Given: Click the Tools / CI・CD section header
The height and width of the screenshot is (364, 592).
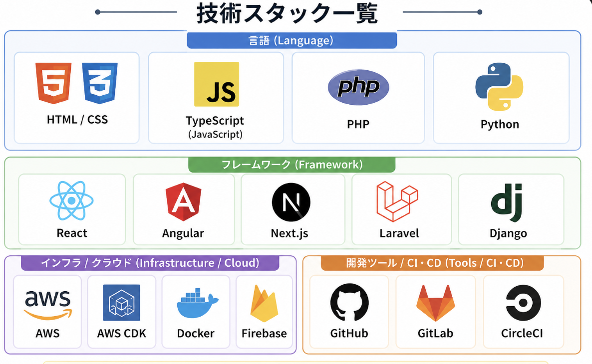Looking at the screenshot, I should [x=432, y=263].
